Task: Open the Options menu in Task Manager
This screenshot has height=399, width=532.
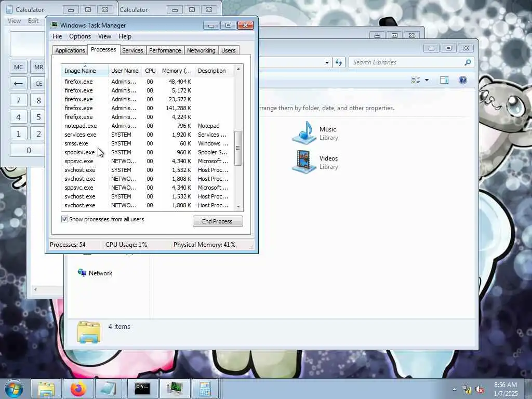Action: point(80,36)
